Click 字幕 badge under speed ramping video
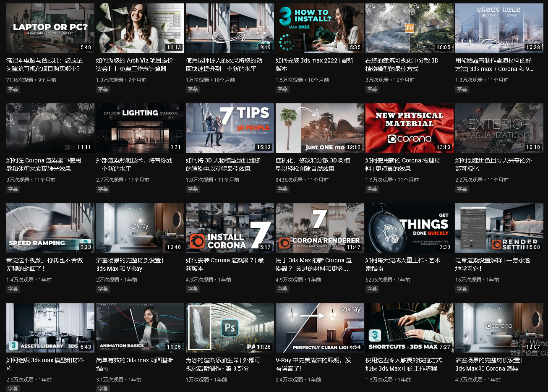548x392 pixels. pyautogui.click(x=13, y=289)
